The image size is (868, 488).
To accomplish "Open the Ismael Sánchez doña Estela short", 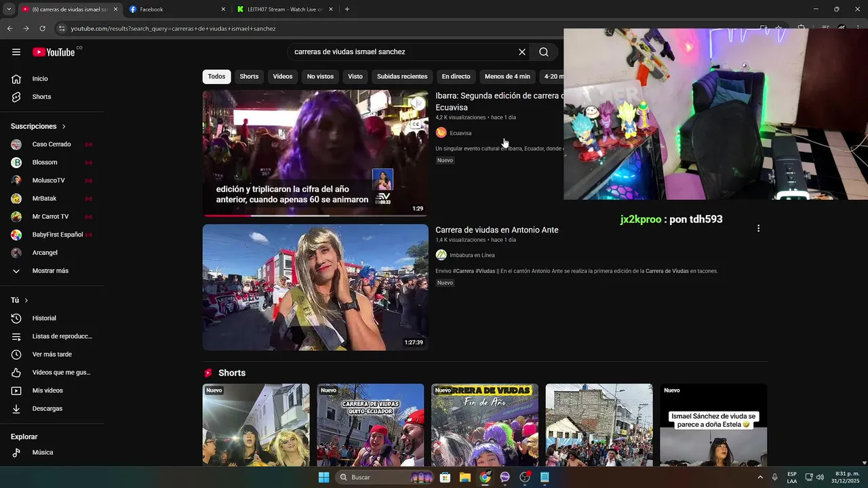I will [713, 426].
